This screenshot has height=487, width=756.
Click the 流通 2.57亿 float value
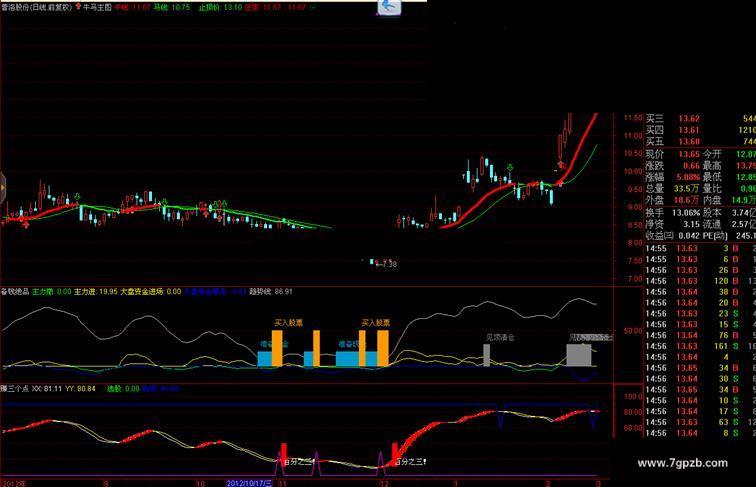[729, 224]
